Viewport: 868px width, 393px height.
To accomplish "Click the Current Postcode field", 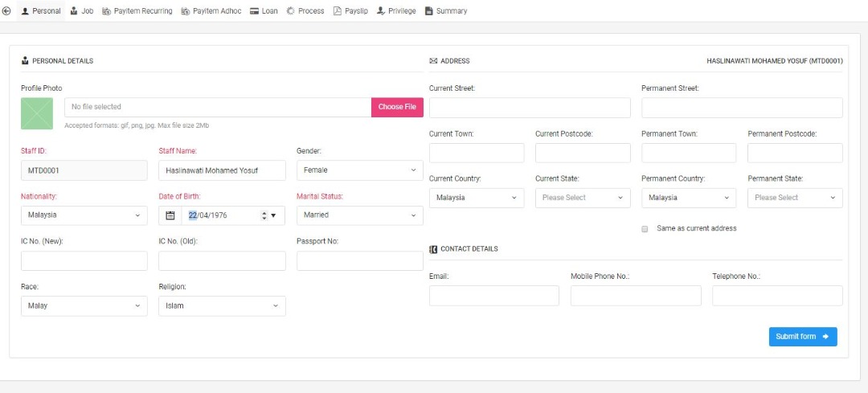I will point(583,154).
